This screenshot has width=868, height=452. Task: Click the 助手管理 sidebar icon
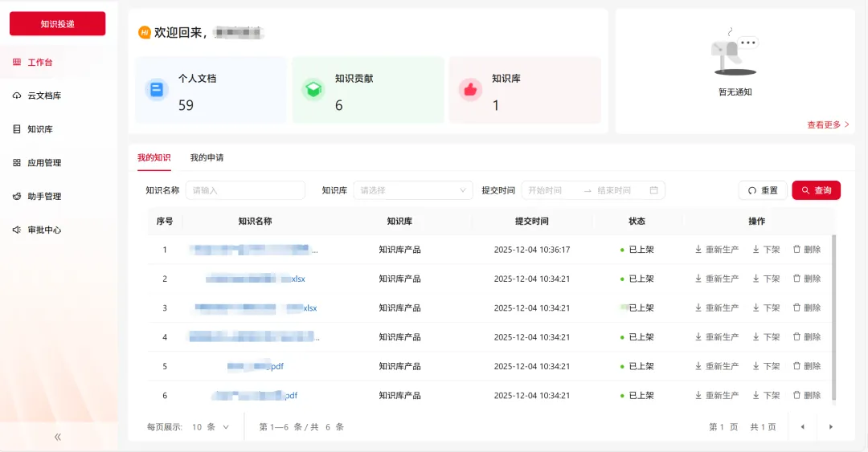(x=17, y=197)
